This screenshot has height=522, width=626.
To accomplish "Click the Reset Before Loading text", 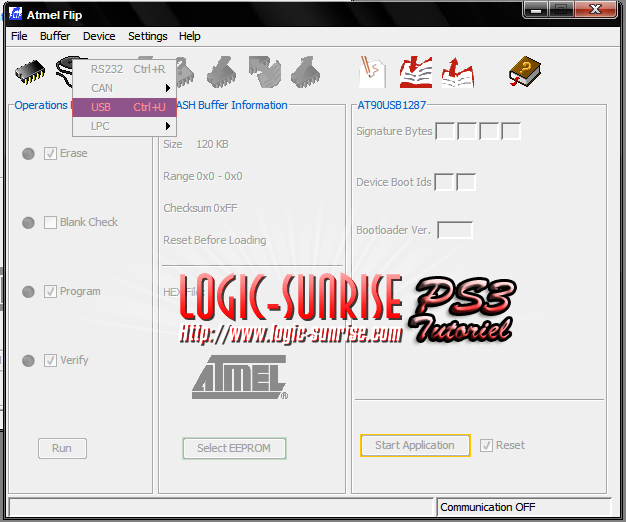I will [215, 240].
